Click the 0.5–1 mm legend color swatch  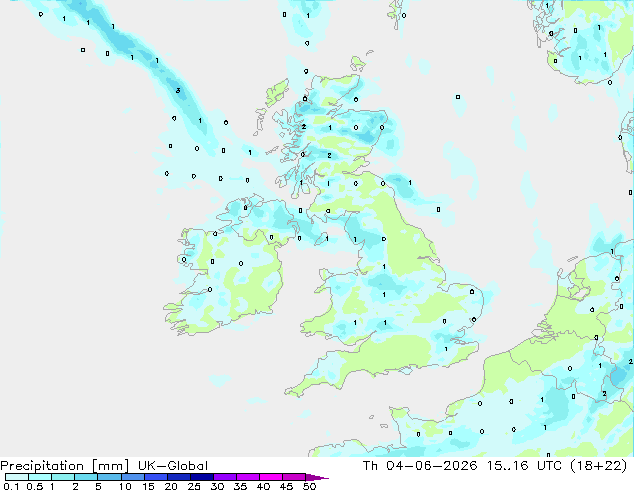click(40, 477)
